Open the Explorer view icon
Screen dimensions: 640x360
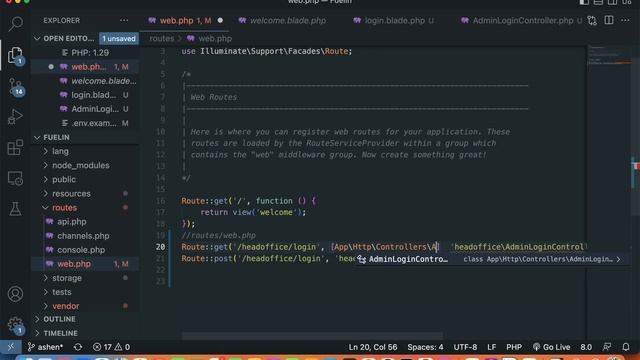coord(16,55)
